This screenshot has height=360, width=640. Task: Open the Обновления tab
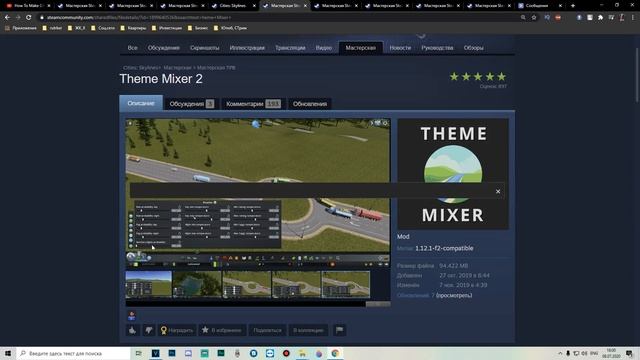(310, 104)
